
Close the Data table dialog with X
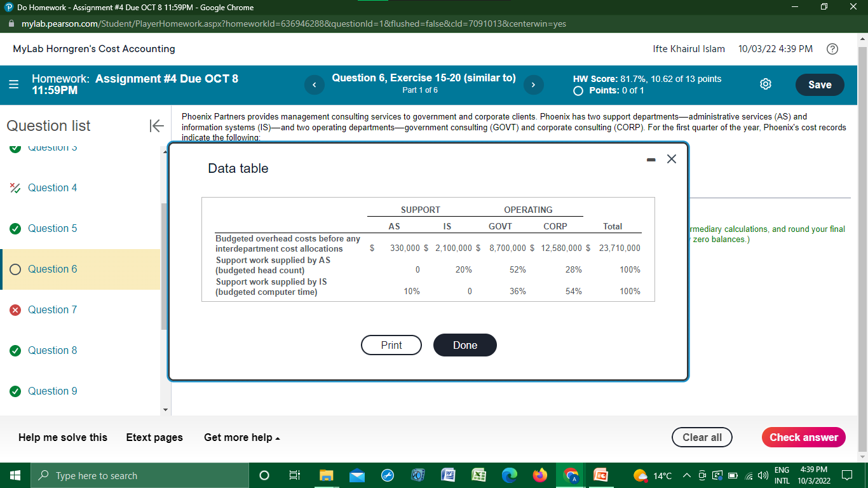[x=672, y=159]
